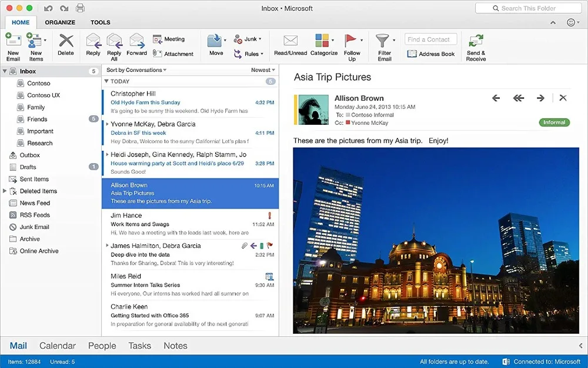Click the New Email icon
This screenshot has width=588, height=368.
(x=13, y=42)
